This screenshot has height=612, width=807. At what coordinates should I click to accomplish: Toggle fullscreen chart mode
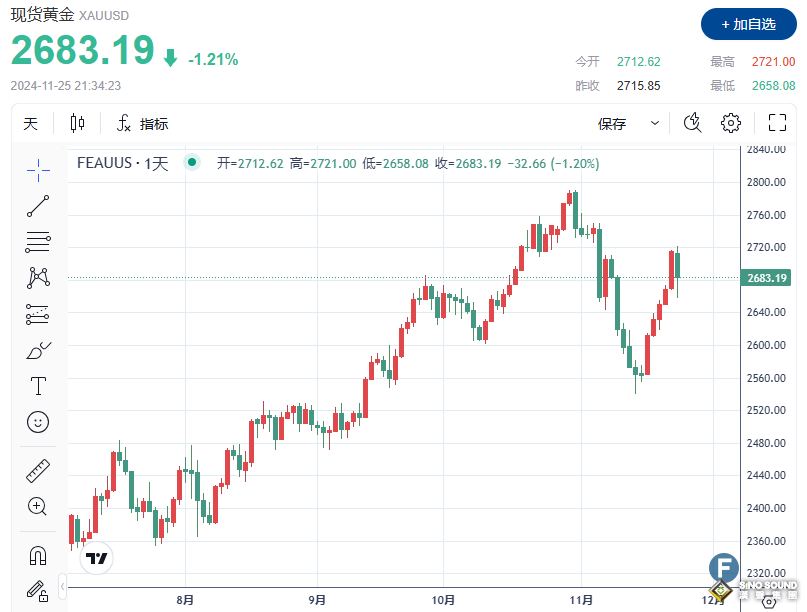tap(777, 122)
